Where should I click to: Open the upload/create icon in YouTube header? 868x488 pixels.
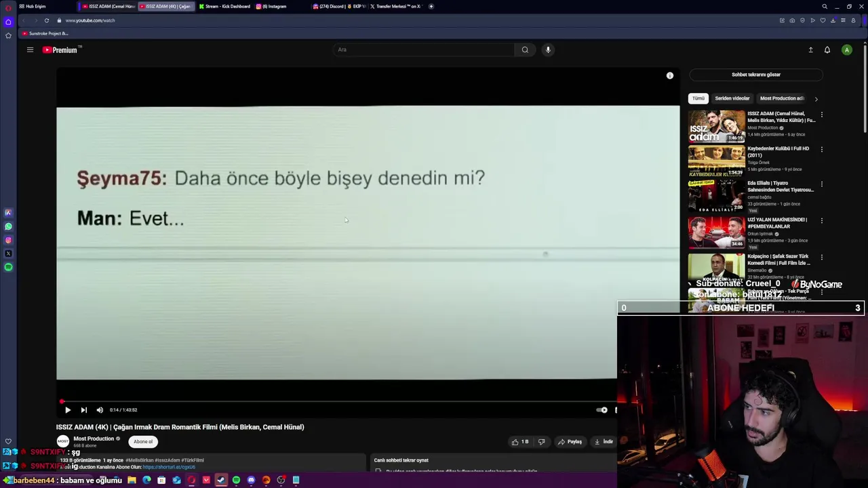(810, 49)
